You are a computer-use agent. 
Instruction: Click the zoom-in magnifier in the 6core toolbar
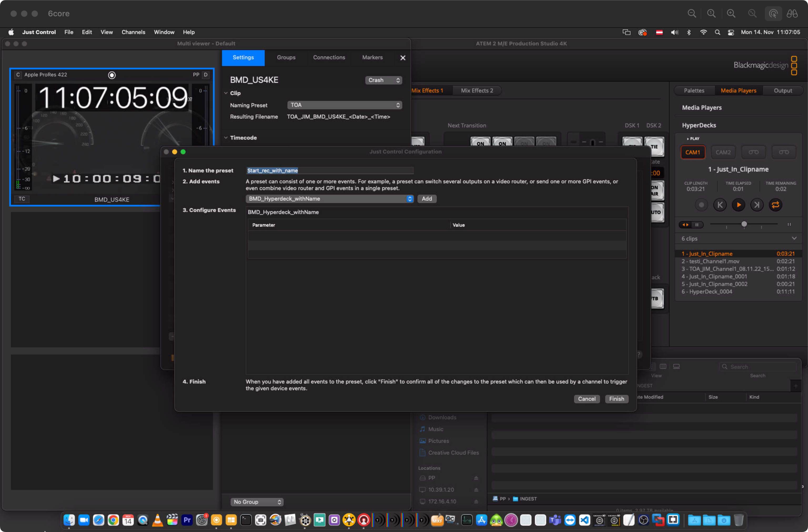pyautogui.click(x=731, y=14)
